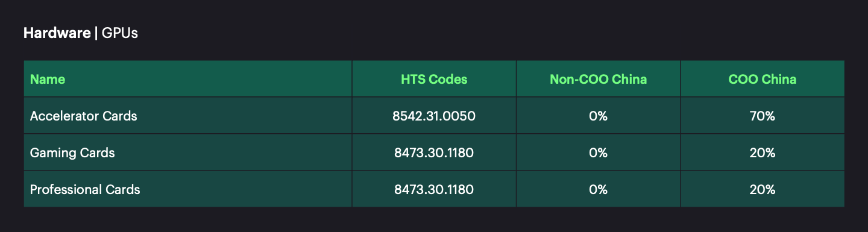Click the HTS Codes column header

tap(434, 79)
